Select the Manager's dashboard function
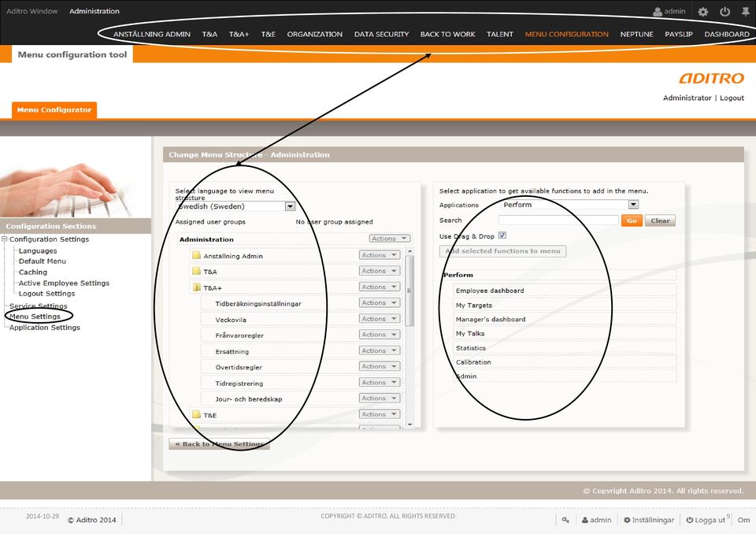This screenshot has height=534, width=756. coord(565,319)
